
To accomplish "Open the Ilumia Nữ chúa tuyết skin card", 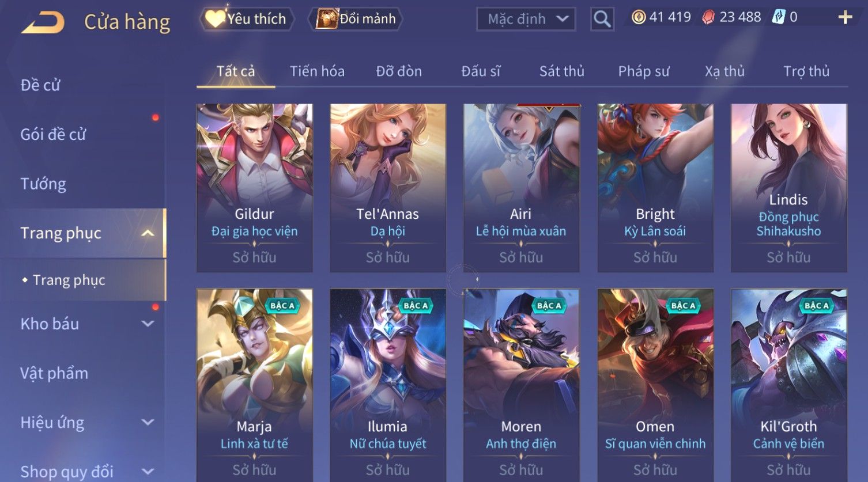I will [x=387, y=385].
